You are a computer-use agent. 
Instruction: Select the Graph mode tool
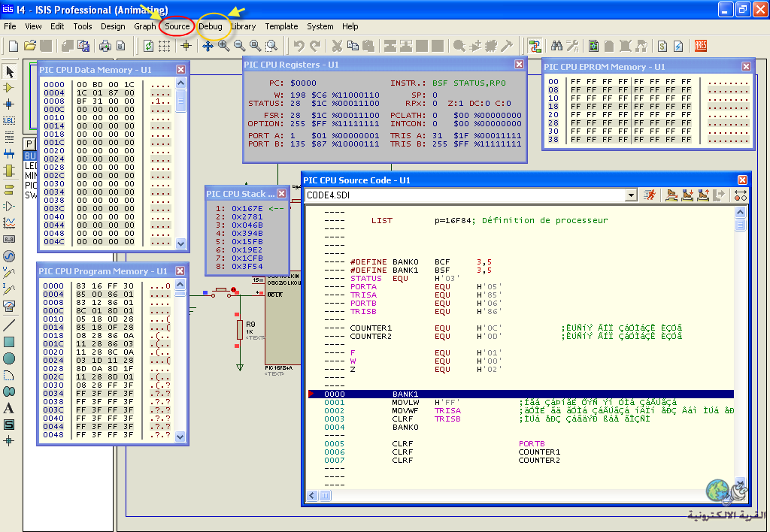point(9,223)
